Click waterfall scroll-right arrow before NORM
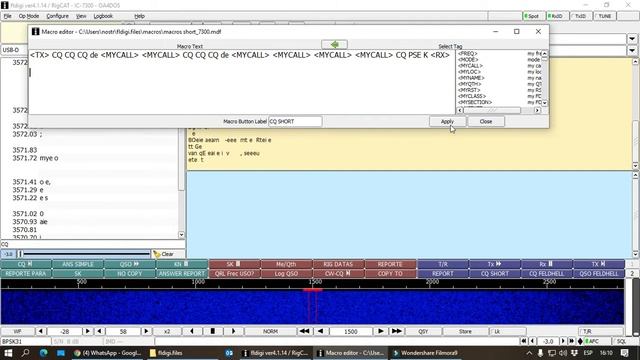640x360 pixels. [233, 331]
